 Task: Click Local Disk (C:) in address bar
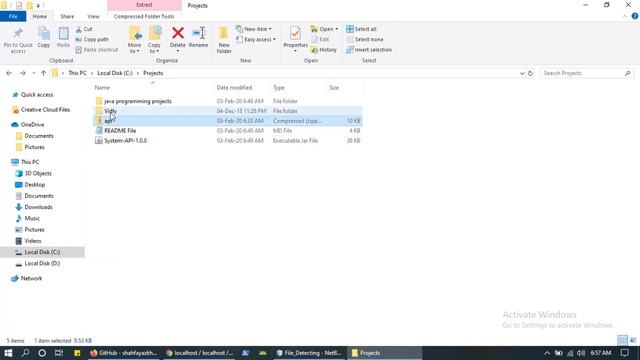[x=115, y=73]
